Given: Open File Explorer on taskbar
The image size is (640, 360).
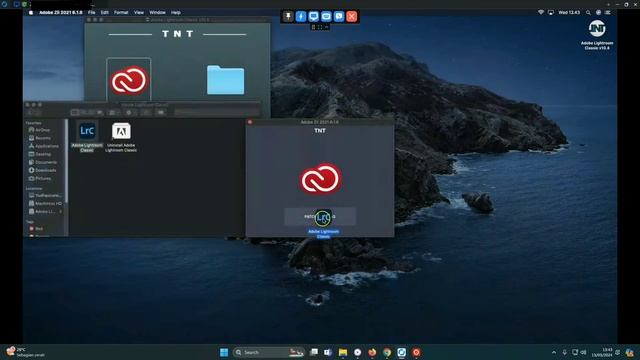Looking at the screenshot, I should 343,352.
